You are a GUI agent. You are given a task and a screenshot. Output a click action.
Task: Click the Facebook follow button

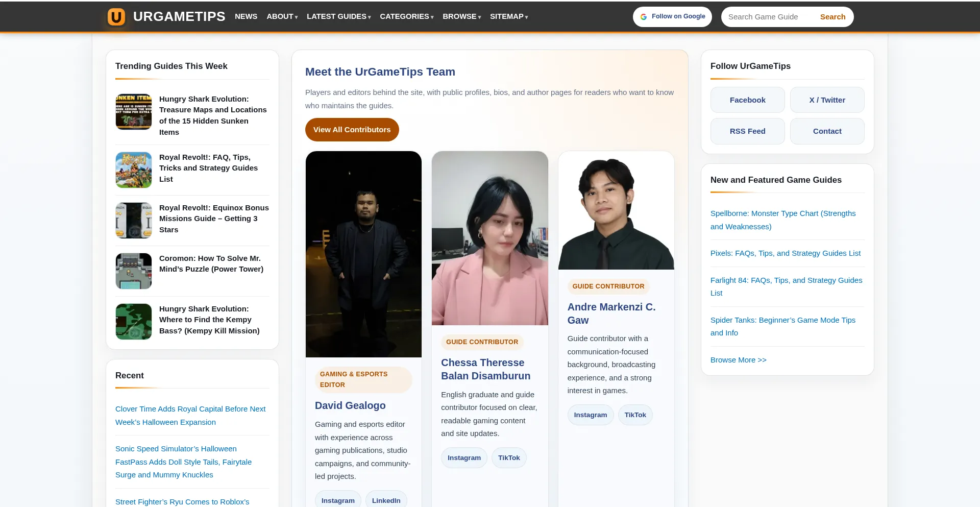748,100
